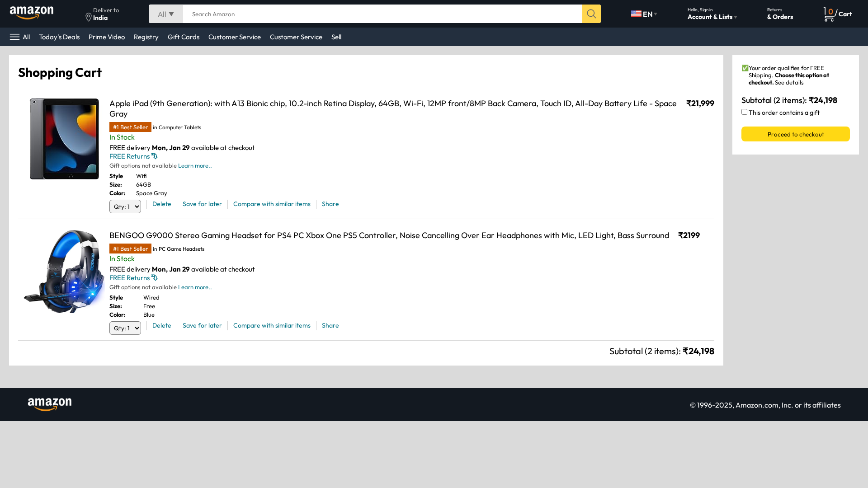Delete the iPad from cart
Screen dimensions: 868x488
coord(162,204)
